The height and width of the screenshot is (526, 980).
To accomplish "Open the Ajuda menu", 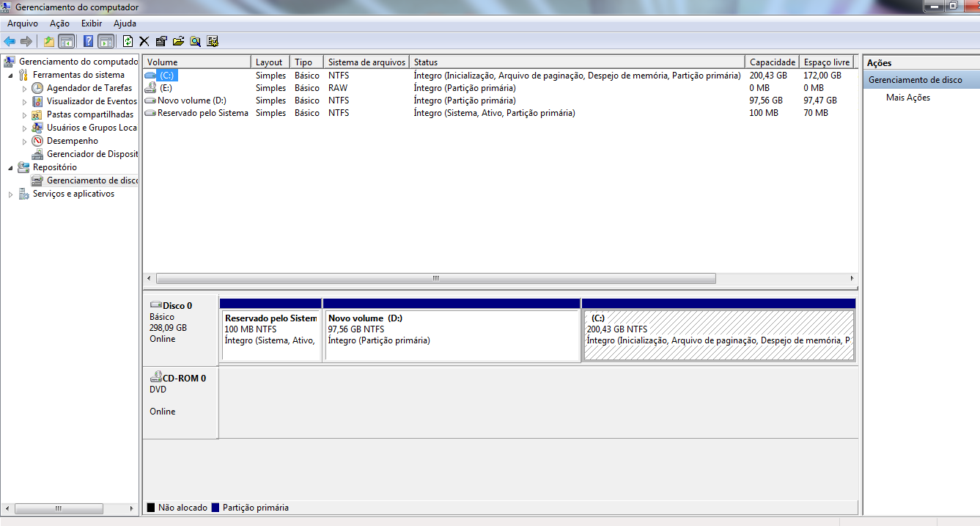I will (125, 23).
